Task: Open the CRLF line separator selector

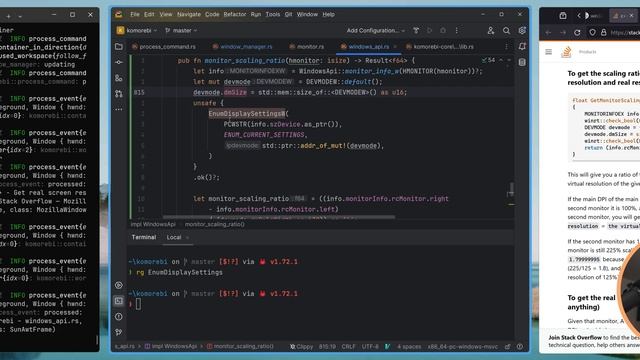Action: 348,347
